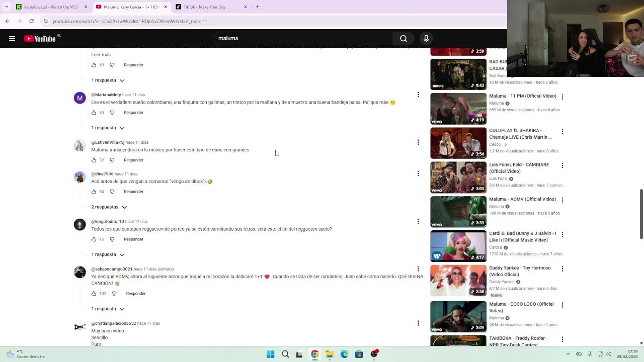Screen dimensions: 644x362
Task: Open Luis Fonsi CAMBIARÉ video thumbnail
Action: [x=458, y=177]
